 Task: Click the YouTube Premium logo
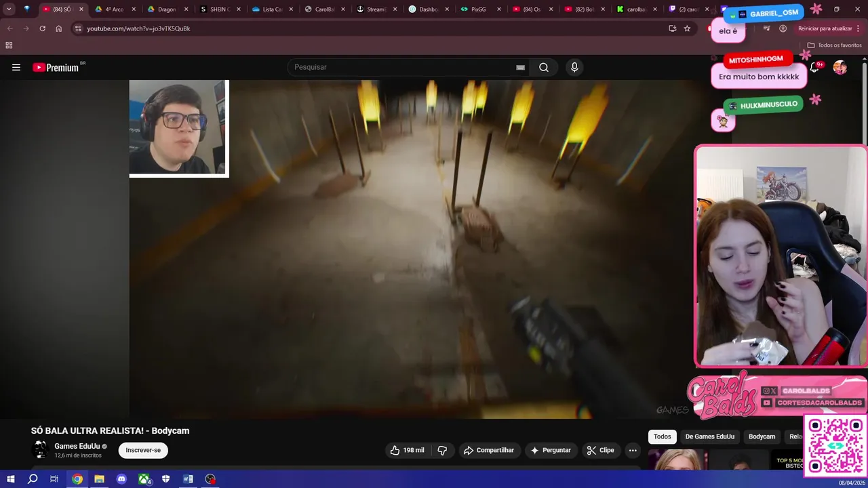pyautogui.click(x=57, y=67)
